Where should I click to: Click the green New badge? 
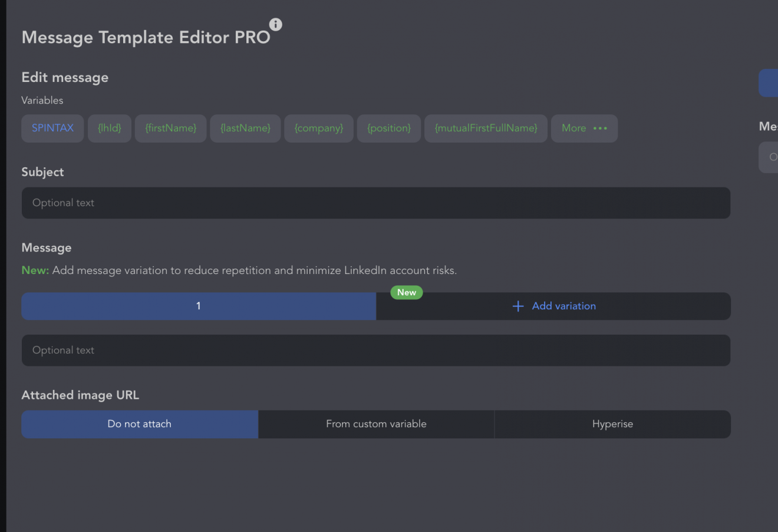407,292
